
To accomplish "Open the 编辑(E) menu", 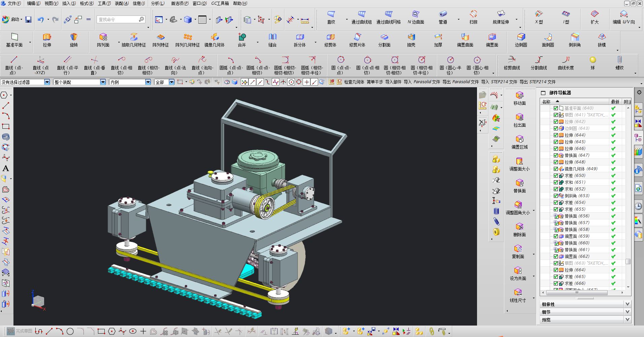I will pos(33,3).
